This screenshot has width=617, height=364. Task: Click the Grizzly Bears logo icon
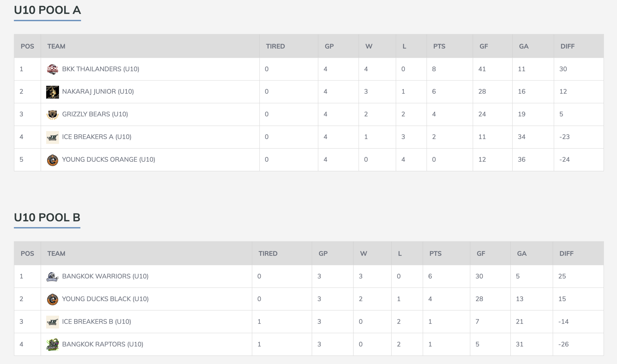53,115
